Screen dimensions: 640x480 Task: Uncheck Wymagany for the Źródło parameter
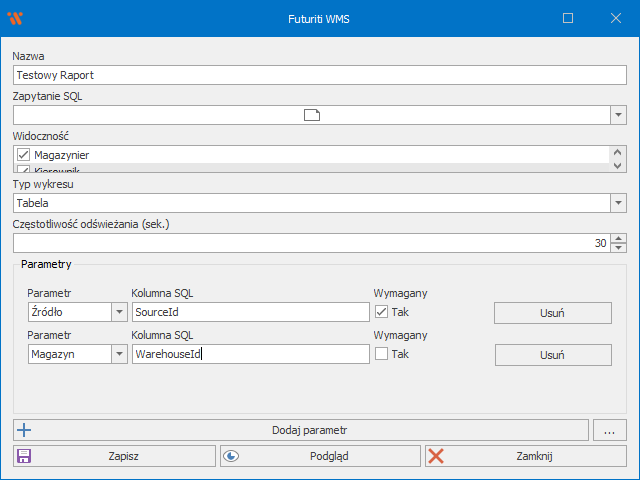381,312
